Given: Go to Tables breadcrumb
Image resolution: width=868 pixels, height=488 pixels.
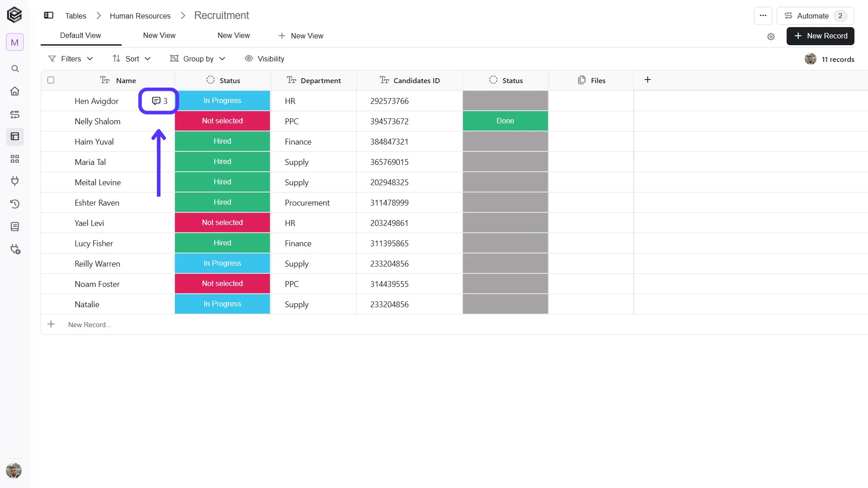Looking at the screenshot, I should 75,16.
